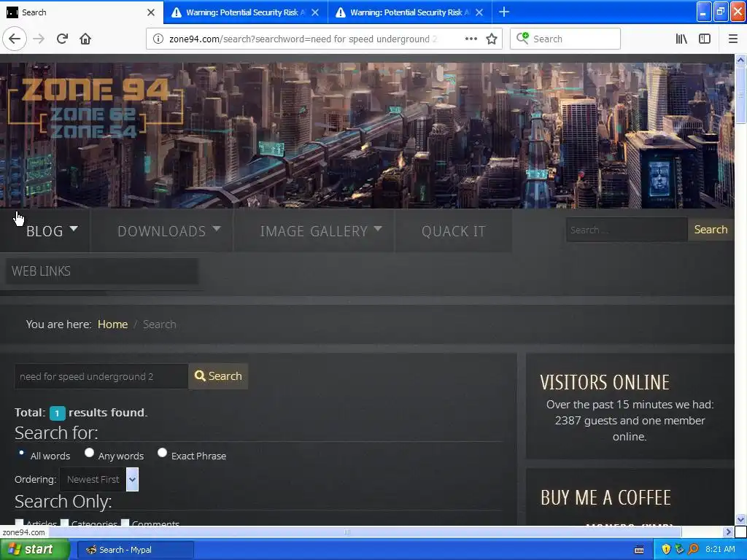Click the BUY ME A COFFEE heading
Image resolution: width=747 pixels, height=560 pixels.
(605, 497)
